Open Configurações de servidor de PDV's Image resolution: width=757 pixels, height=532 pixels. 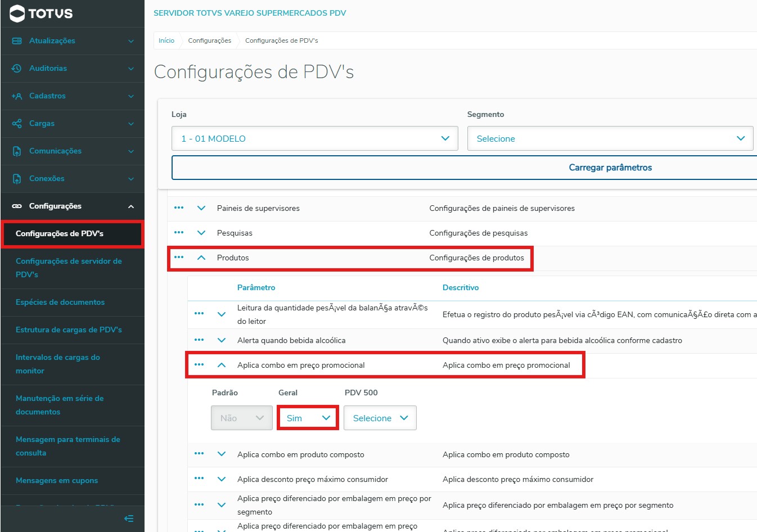[73, 268]
